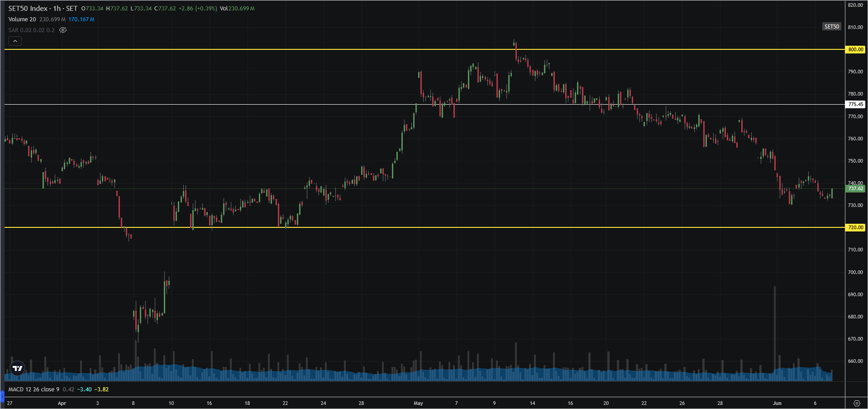Click the 27 date label on time axis
868x409 pixels.
pos(10,403)
